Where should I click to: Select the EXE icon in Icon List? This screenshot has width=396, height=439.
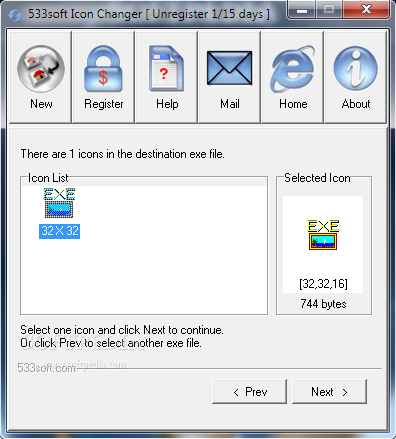pos(59,203)
